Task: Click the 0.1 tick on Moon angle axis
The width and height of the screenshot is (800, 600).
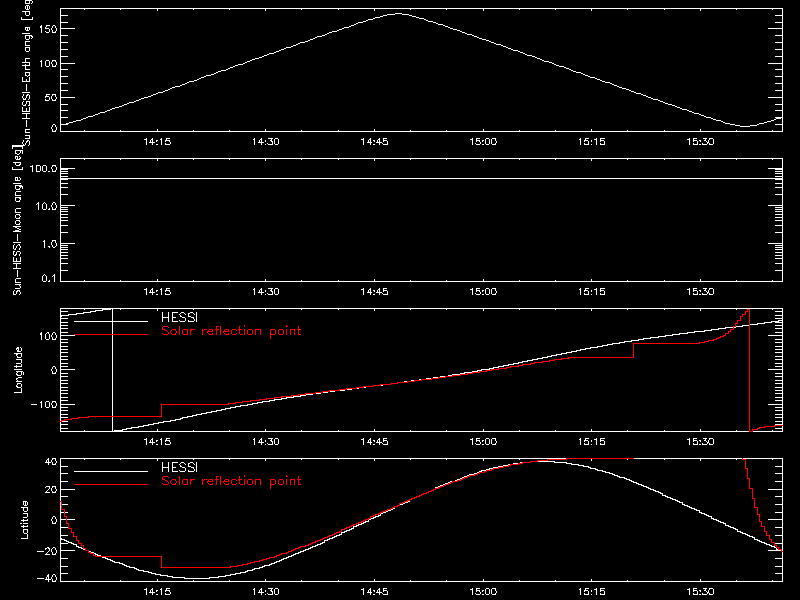Action: pyautogui.click(x=49, y=278)
